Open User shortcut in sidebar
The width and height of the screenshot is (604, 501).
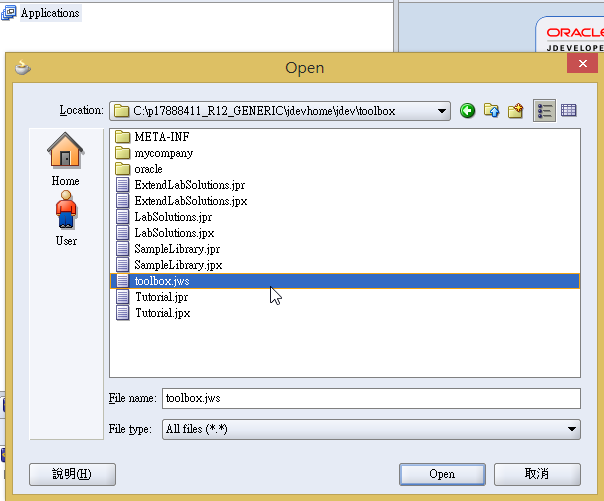[x=66, y=218]
